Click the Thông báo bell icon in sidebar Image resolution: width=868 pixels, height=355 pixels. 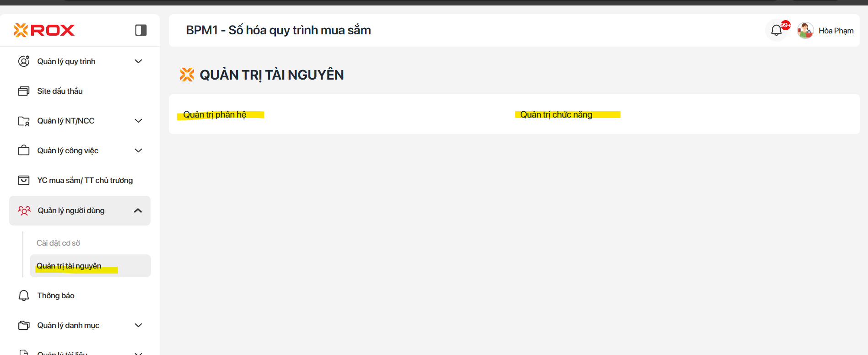(24, 296)
